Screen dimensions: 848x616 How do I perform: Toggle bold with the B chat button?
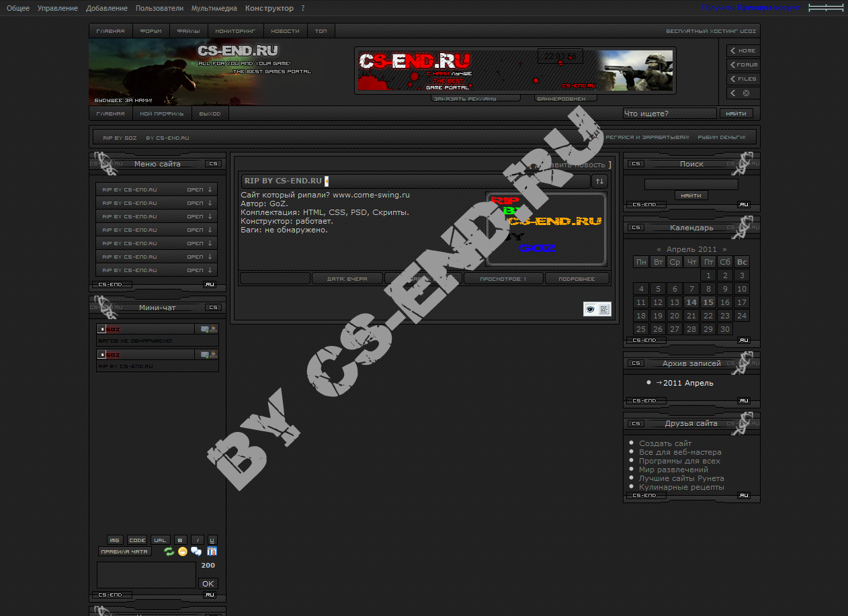180,540
